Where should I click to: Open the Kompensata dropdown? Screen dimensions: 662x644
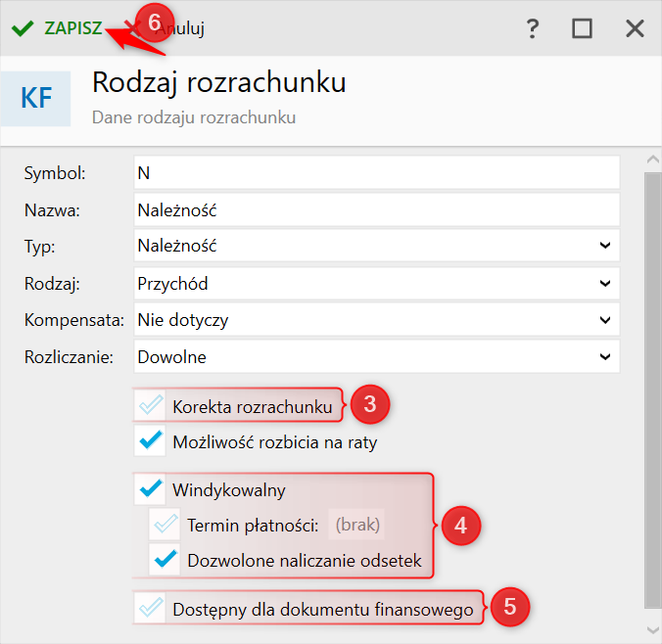pos(377,320)
